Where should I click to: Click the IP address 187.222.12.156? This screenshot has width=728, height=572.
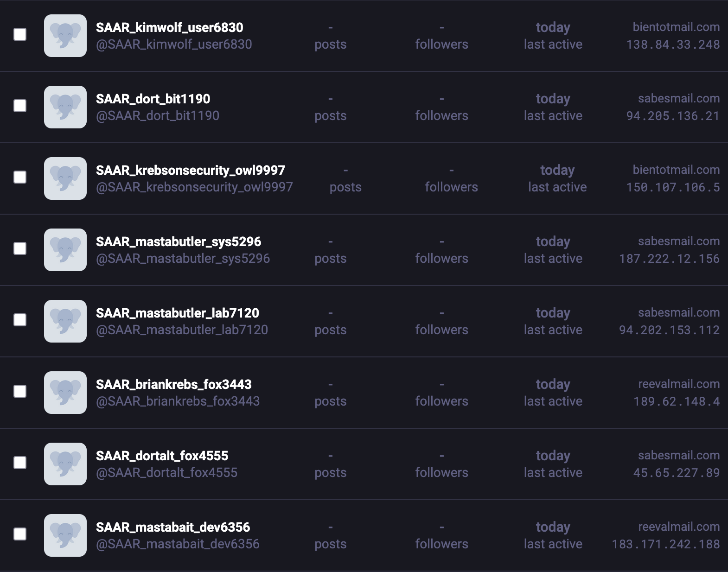point(669,259)
